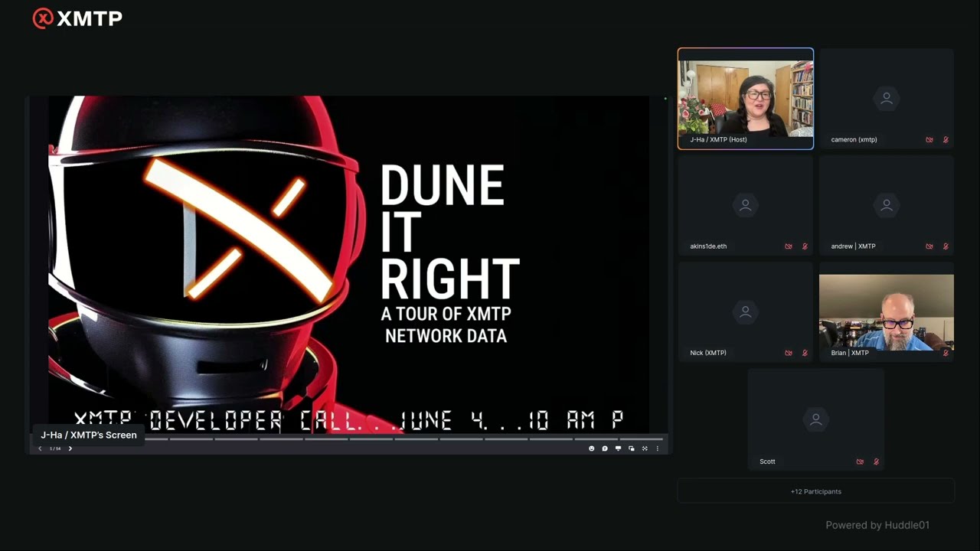Click the J-Ha / XMTP's Screen label

(88, 435)
